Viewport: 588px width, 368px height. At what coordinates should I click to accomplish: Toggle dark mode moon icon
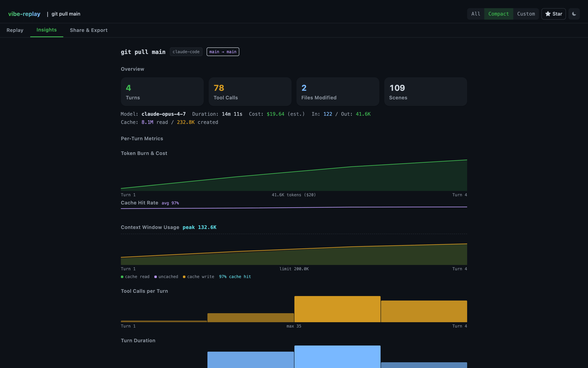[x=574, y=14]
